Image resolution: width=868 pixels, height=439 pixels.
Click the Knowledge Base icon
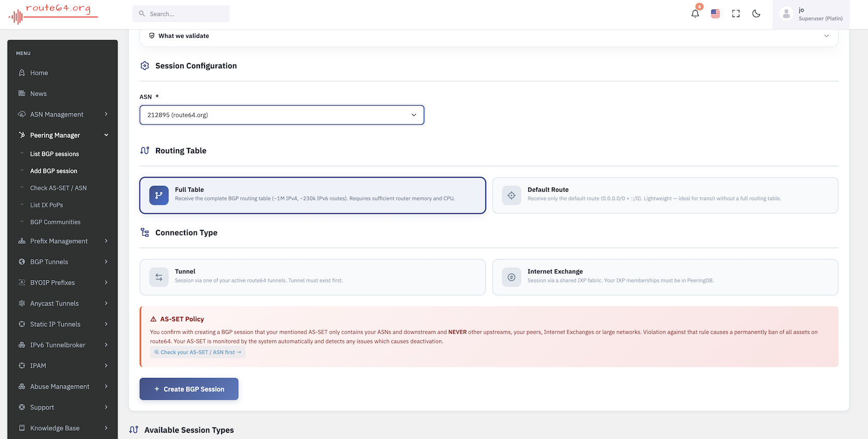[x=22, y=428]
